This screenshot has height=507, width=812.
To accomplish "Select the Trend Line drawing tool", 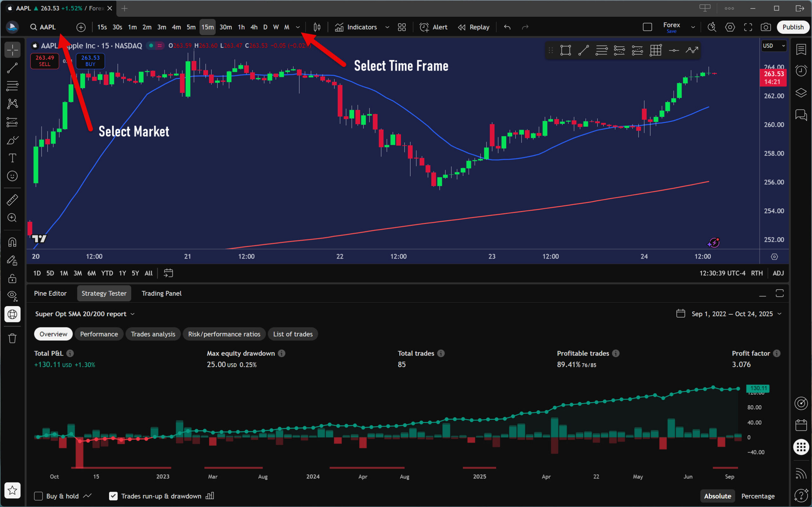I will (x=12, y=68).
